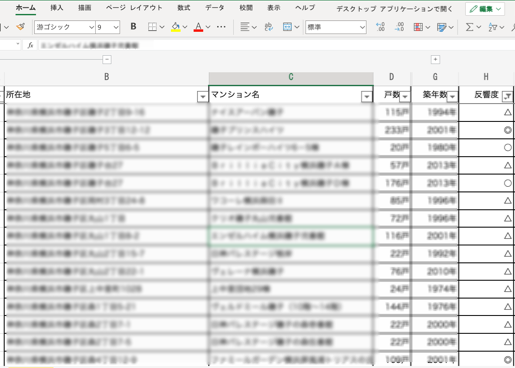Click the increase decimal icon

click(x=380, y=27)
